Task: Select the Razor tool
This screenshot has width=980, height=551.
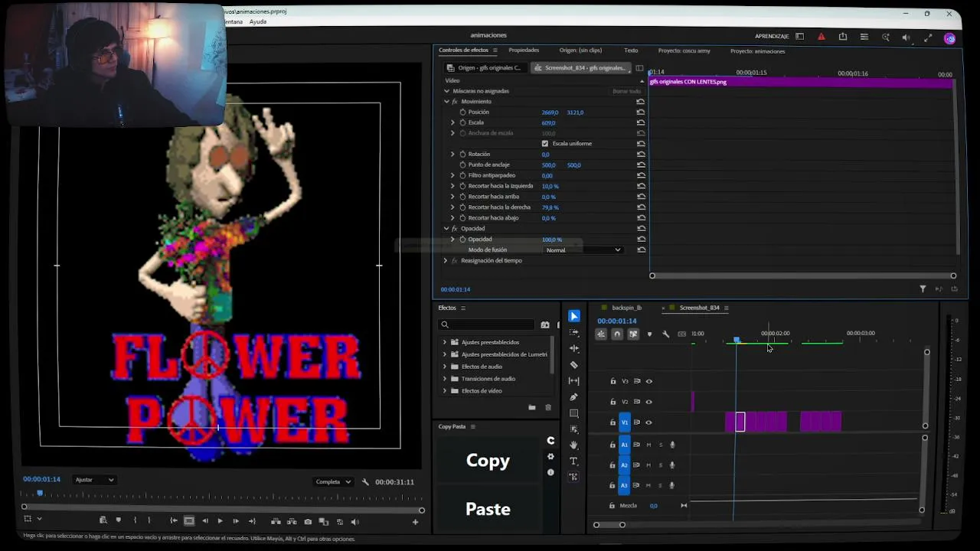Action: [x=574, y=365]
